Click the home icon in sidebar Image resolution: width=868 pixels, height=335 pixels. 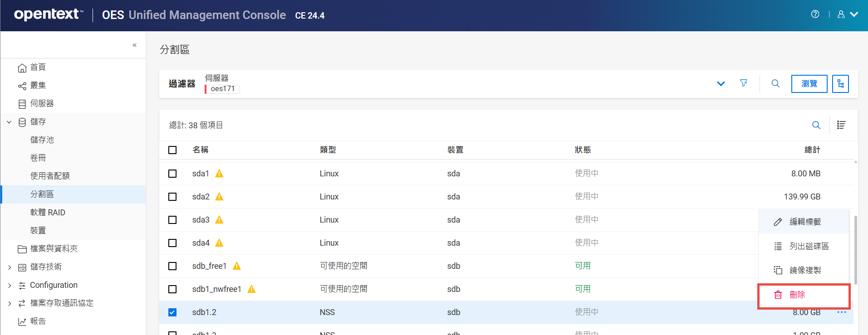(x=22, y=68)
